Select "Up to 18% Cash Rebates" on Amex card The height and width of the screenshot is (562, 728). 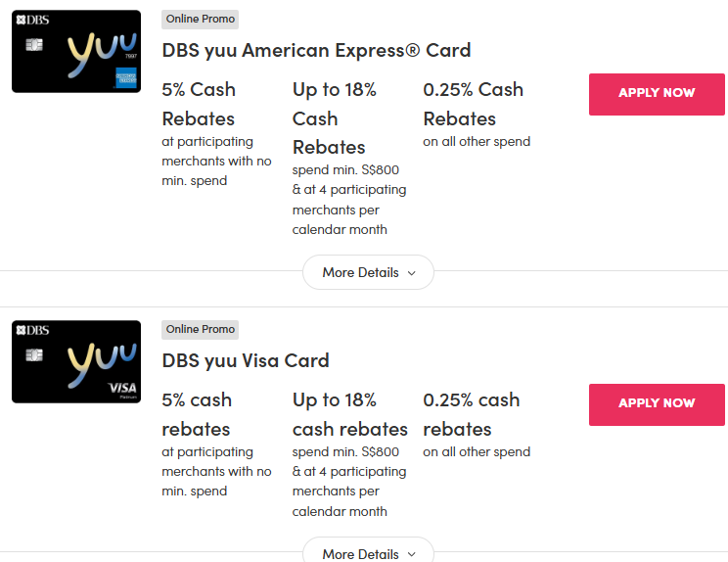[335, 118]
